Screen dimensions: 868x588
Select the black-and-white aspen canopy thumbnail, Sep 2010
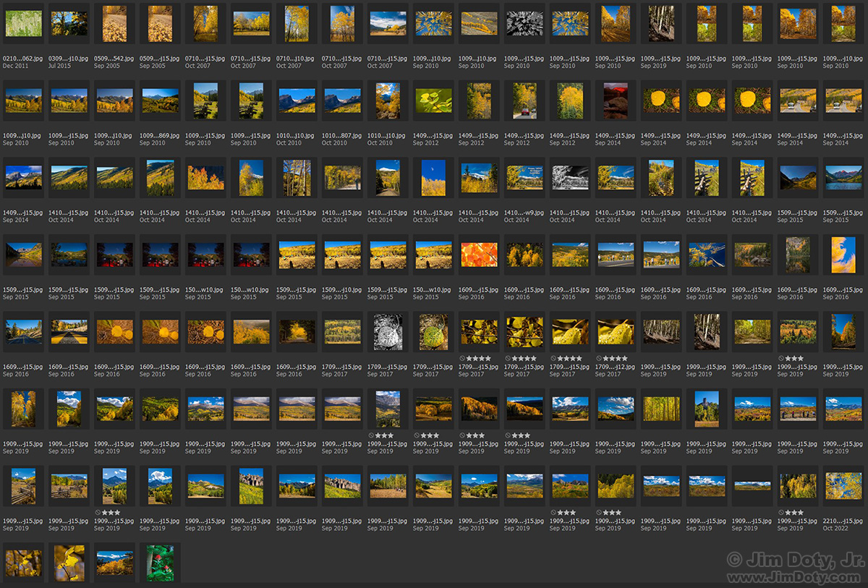(x=525, y=23)
